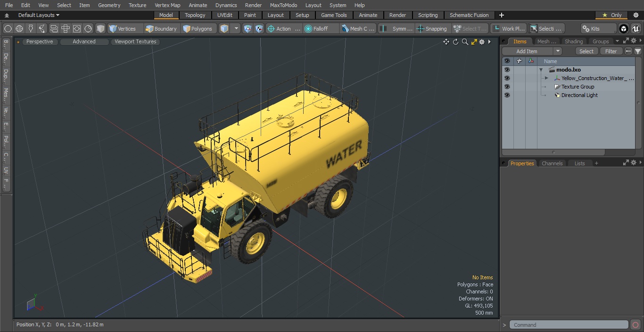
Task: Switch to the UVEdit layout tab
Action: (225, 15)
